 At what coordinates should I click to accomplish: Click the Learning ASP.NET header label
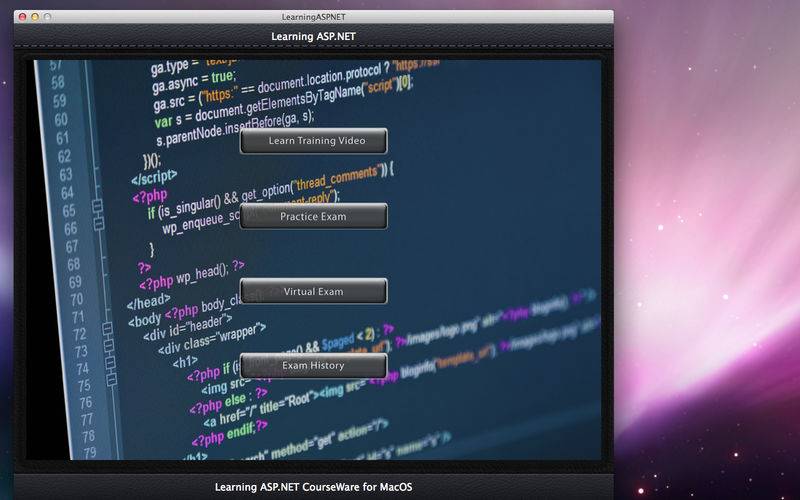pos(313,37)
